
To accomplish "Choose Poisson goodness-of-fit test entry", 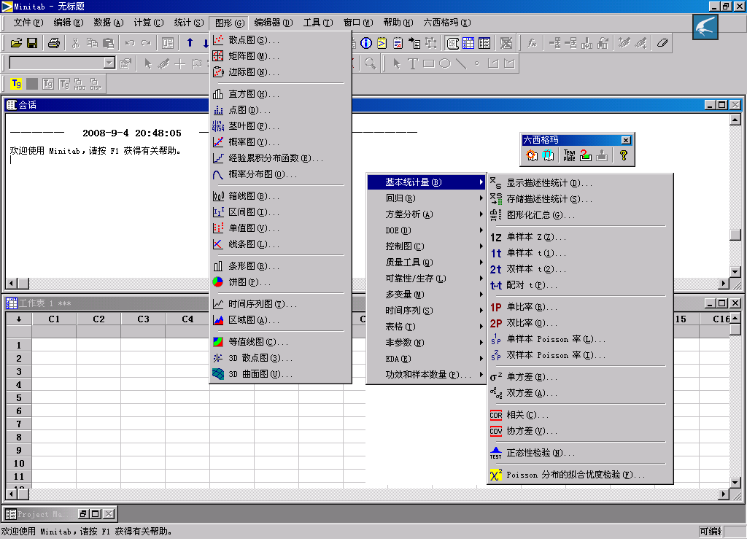I will point(580,475).
